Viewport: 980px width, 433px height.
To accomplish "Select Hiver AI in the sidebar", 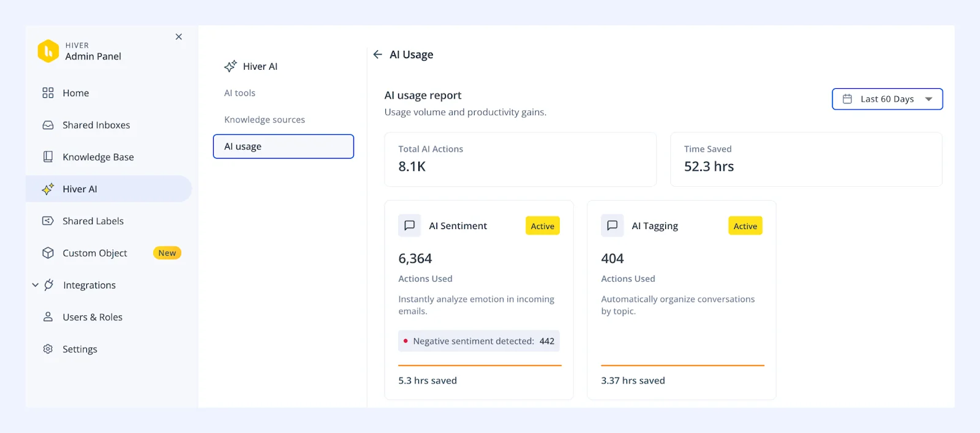I will tap(109, 189).
